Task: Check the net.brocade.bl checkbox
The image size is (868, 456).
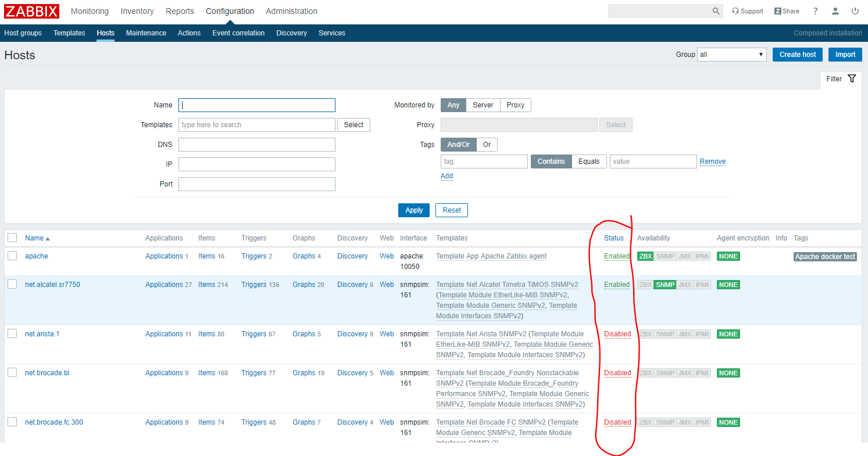Action: coord(12,372)
